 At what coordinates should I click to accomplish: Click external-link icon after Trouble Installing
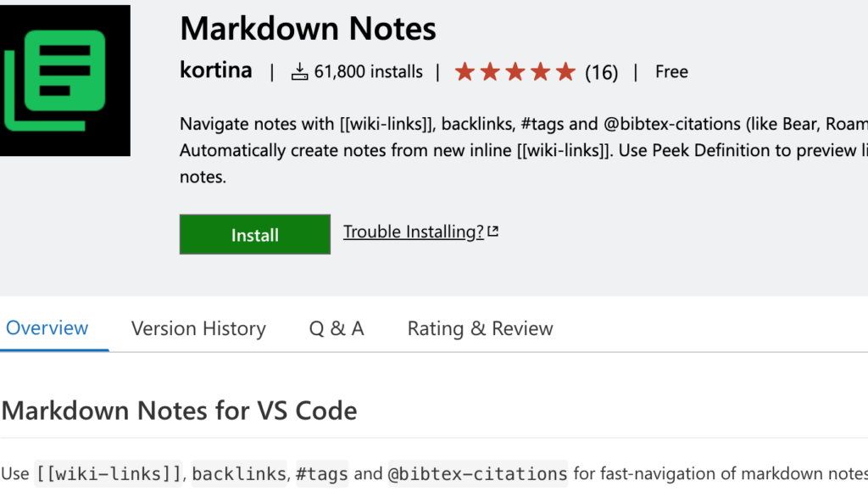click(493, 232)
